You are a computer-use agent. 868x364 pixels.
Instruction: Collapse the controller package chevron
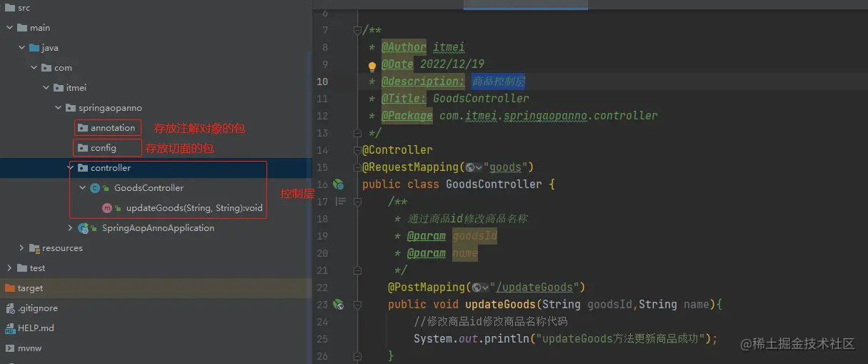71,168
